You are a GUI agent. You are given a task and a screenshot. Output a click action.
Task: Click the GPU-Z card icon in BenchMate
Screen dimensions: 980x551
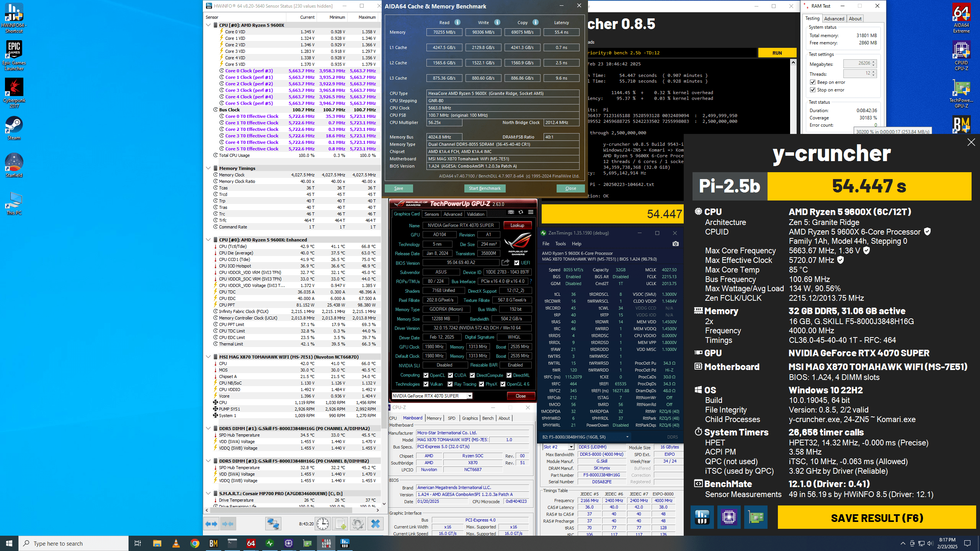point(756,517)
